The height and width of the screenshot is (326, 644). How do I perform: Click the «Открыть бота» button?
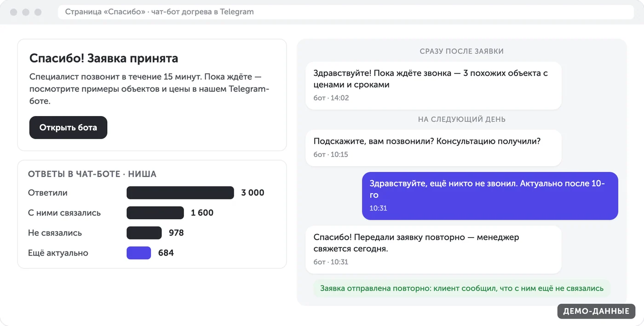pyautogui.click(x=68, y=128)
